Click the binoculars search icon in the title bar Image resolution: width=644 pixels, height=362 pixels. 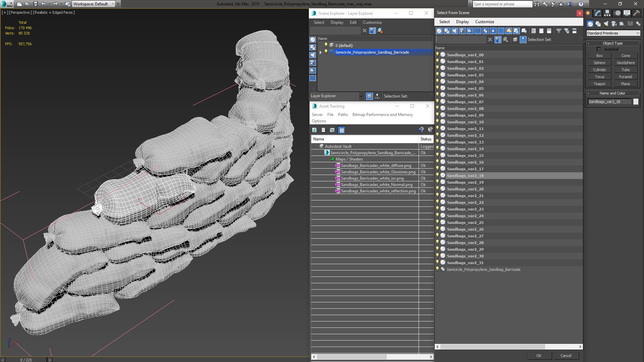click(x=537, y=4)
